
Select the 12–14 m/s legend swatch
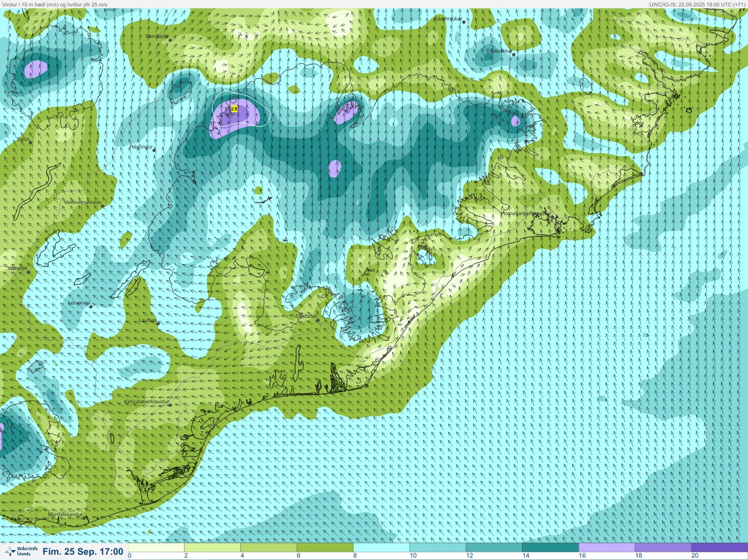(494, 548)
